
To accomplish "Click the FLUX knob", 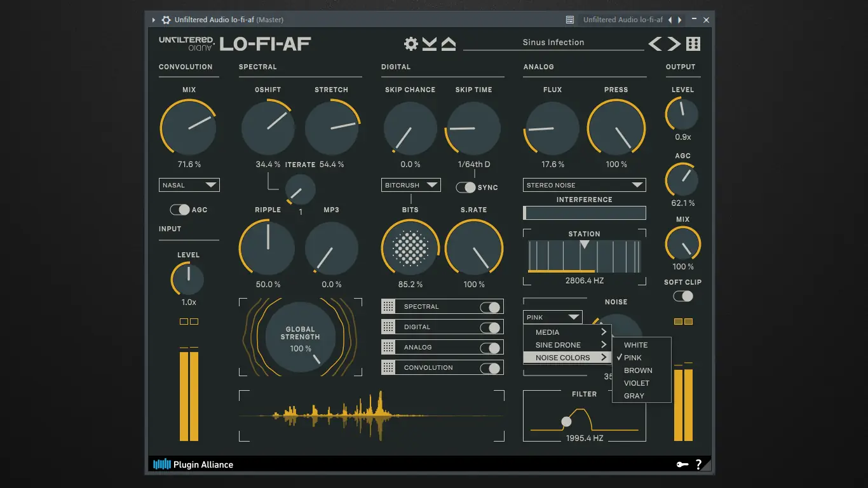I will [553, 128].
